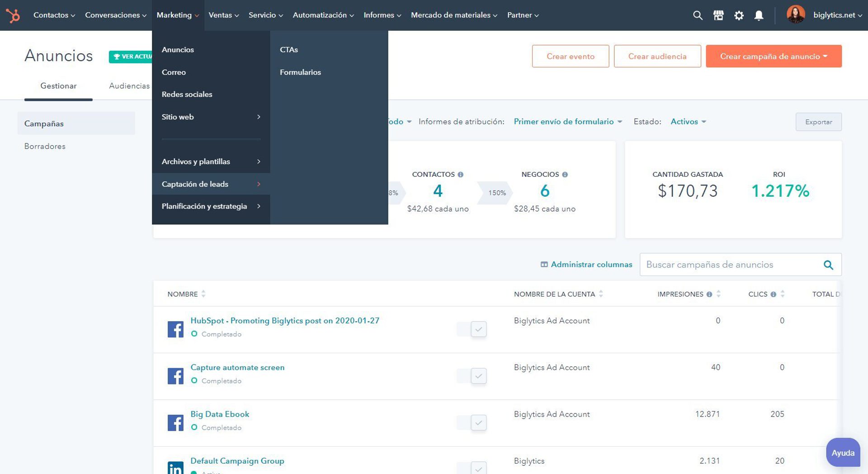Toggle the HubSpot Promoting Biglytics campaign switch
Screen dimensions: 868x474
pos(472,329)
